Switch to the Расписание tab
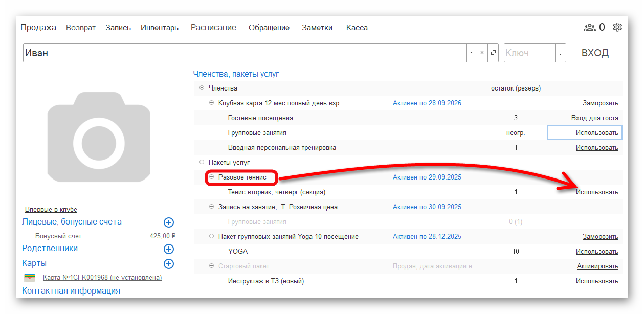The image size is (644, 314). (213, 28)
